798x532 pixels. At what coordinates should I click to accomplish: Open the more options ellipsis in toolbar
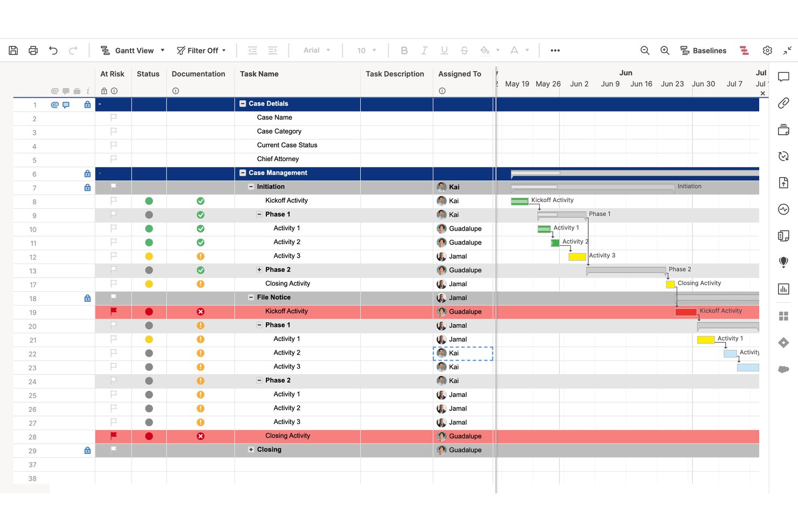[555, 50]
